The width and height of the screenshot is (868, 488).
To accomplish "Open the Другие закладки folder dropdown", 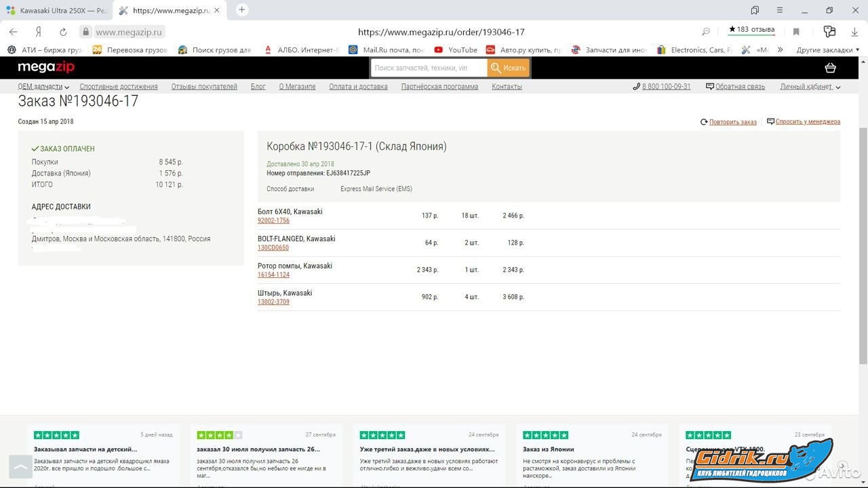I will pyautogui.click(x=827, y=49).
